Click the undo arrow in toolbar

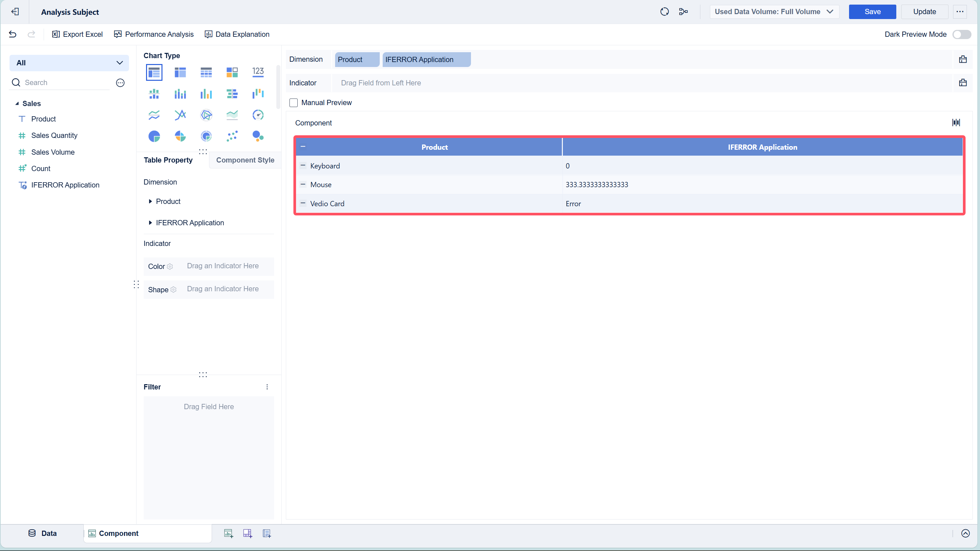tap(12, 34)
